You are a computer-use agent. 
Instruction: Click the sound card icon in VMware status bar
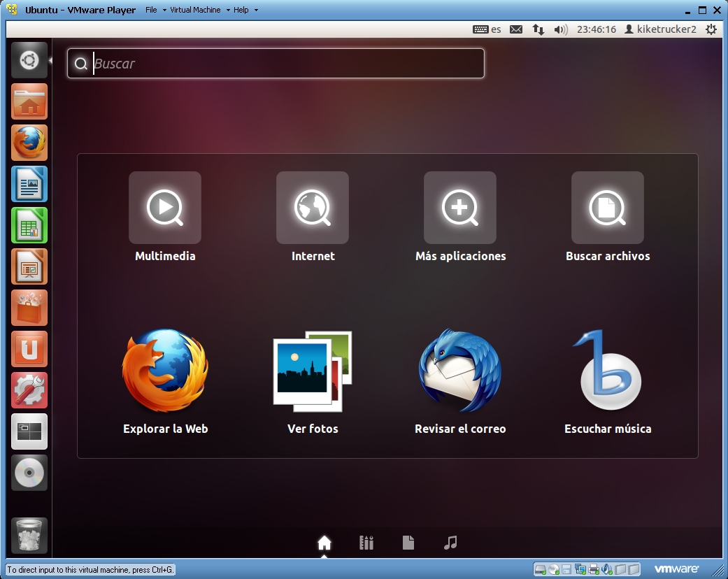click(x=607, y=569)
